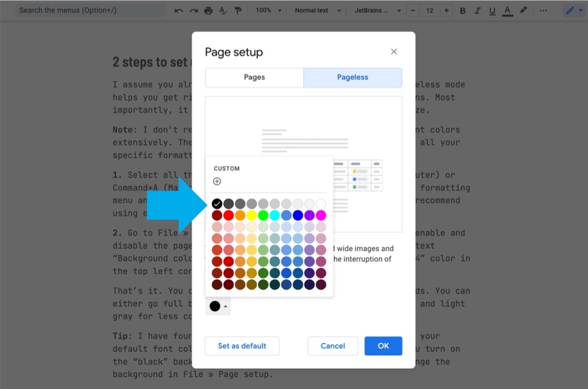Apply Italic formatting
Image resolution: width=588 pixels, height=389 pixels.
pos(477,10)
